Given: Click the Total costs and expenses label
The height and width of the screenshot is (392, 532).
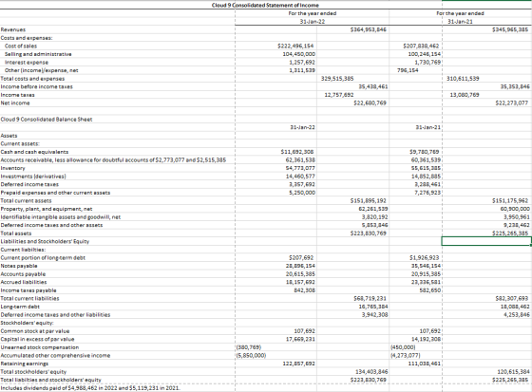Looking at the screenshot, I should click(33, 79).
